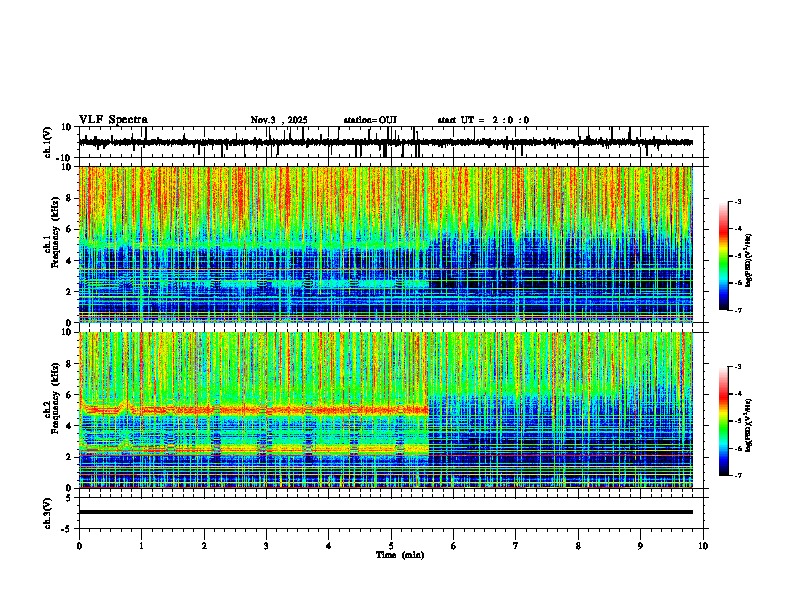The width and height of the screenshot is (792, 612).
Task: Click the time axis tick label '1'
Action: point(141,546)
